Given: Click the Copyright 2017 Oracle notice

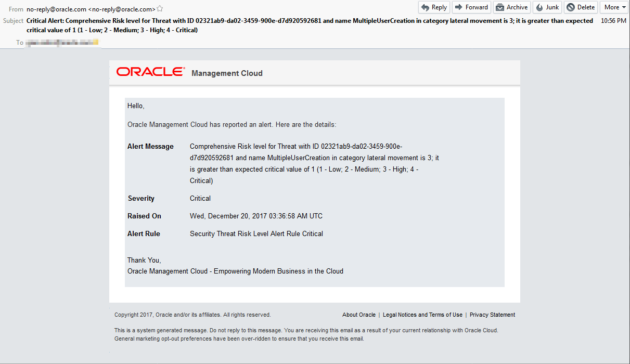Looking at the screenshot, I should [192, 315].
